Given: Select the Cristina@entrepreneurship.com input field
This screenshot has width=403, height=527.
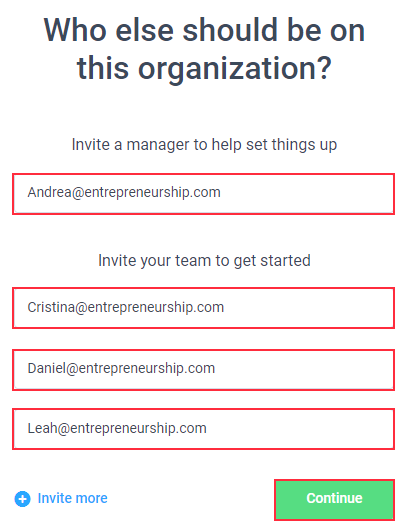Looking at the screenshot, I should tap(203, 308).
